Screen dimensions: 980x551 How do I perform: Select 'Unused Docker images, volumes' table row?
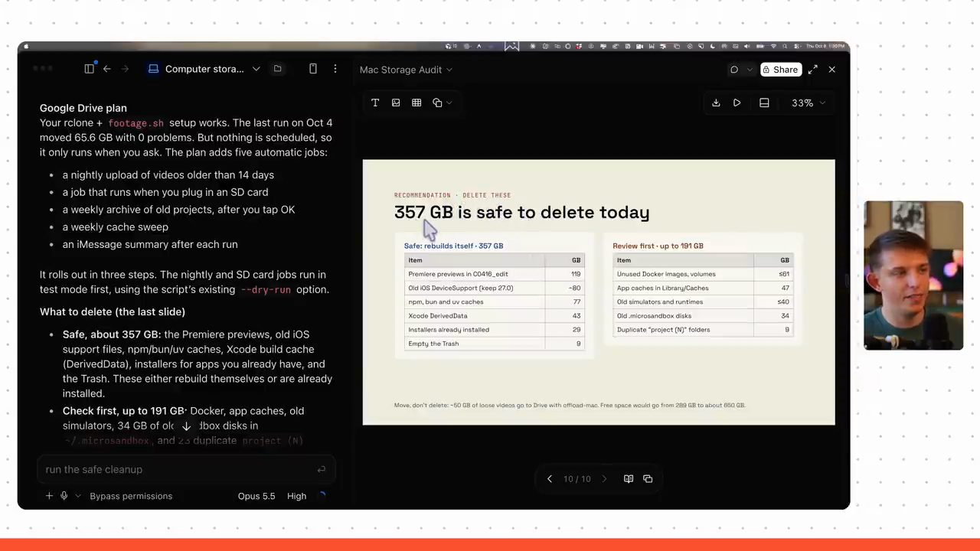coord(704,274)
